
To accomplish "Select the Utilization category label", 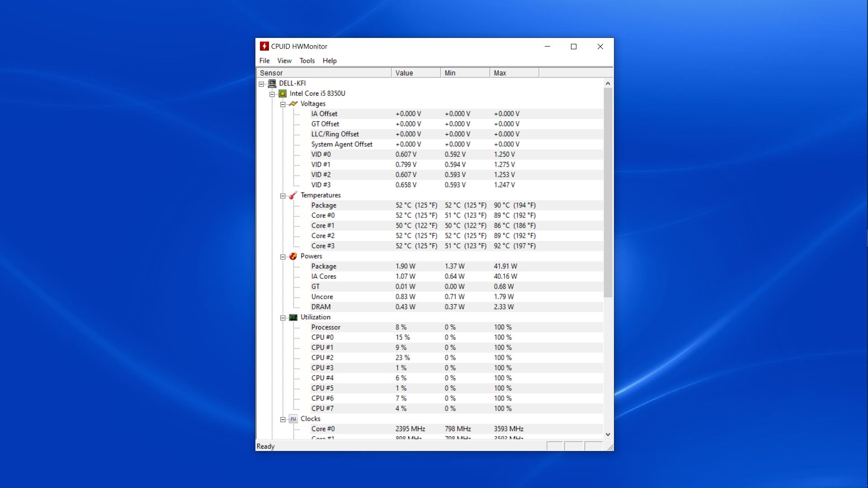I will click(316, 317).
